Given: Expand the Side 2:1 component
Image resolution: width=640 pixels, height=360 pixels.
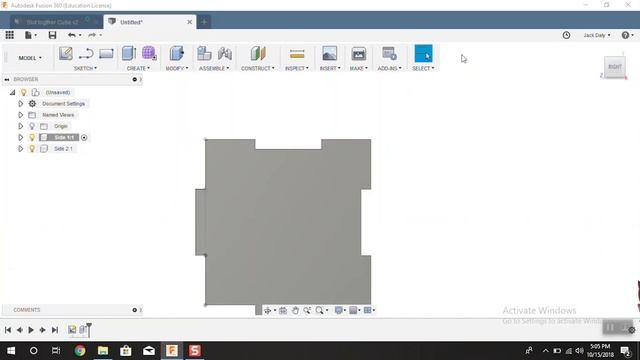Looking at the screenshot, I should tap(20, 149).
